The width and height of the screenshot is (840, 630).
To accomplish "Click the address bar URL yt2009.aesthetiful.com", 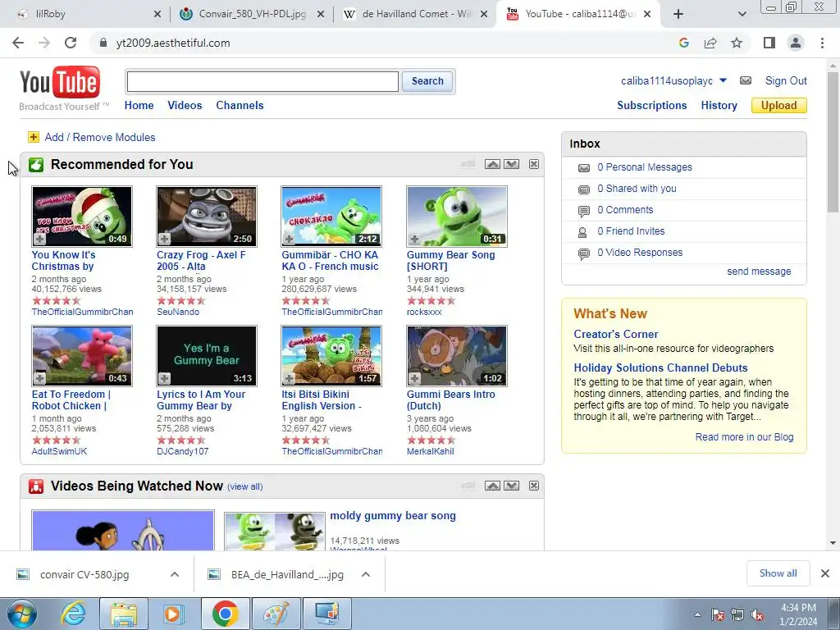I will pyautogui.click(x=172, y=43).
